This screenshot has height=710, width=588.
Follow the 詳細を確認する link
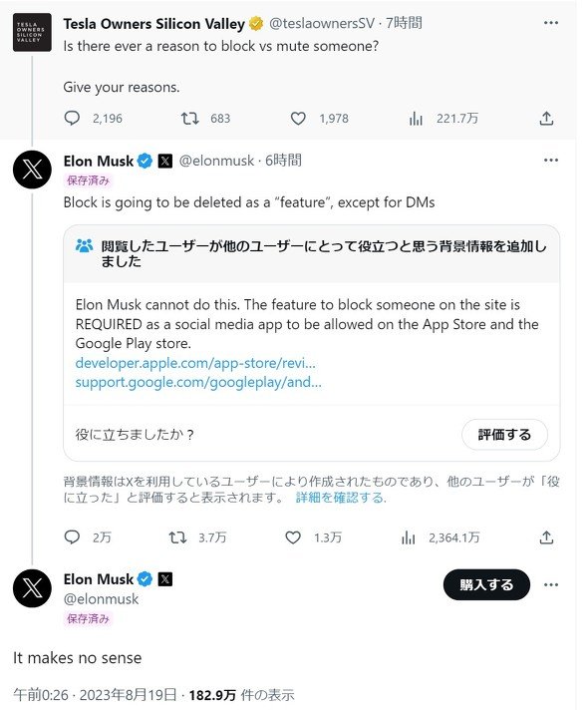pyautogui.click(x=340, y=498)
